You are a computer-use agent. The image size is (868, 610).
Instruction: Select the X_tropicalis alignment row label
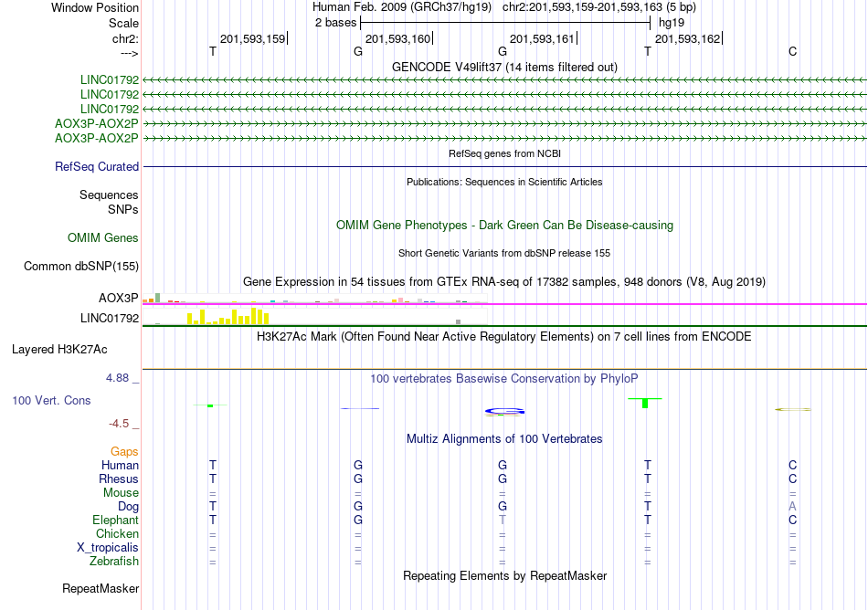108,548
